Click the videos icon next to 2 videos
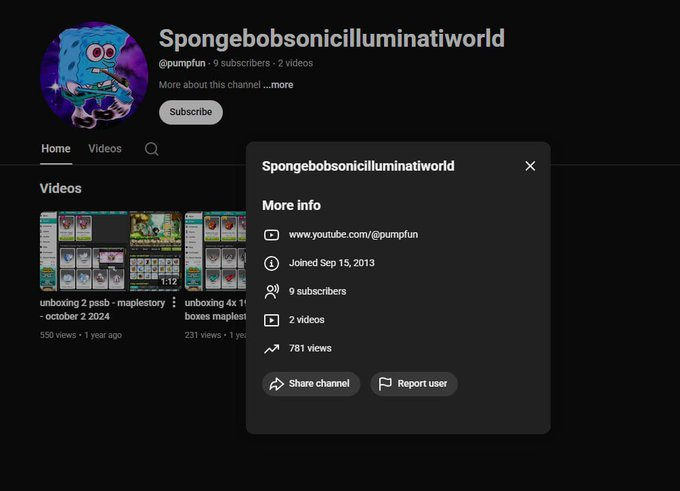This screenshot has height=491, width=680. [x=271, y=320]
